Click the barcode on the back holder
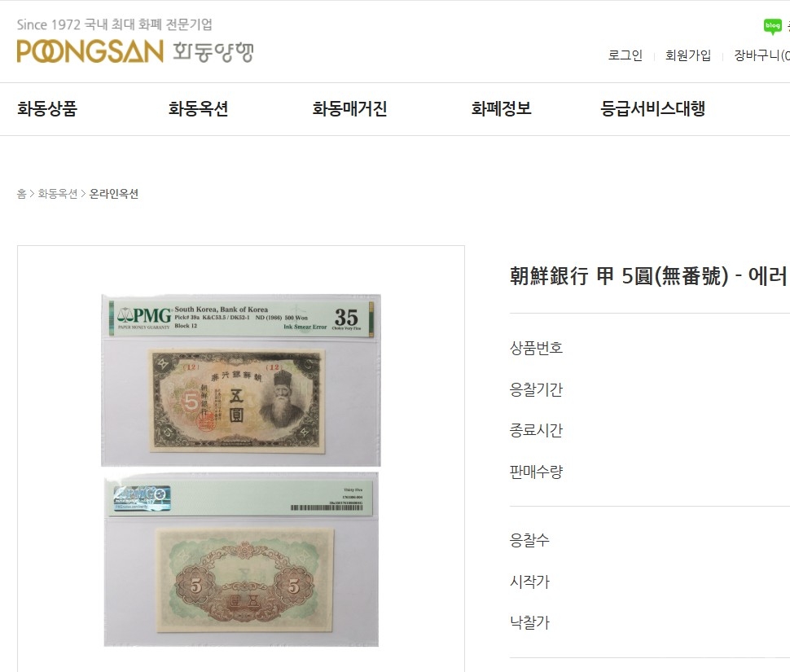The height and width of the screenshot is (672, 790). (x=327, y=507)
